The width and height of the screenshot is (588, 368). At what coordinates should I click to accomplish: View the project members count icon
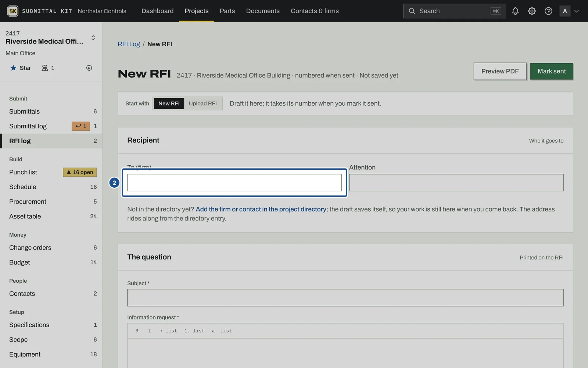48,68
